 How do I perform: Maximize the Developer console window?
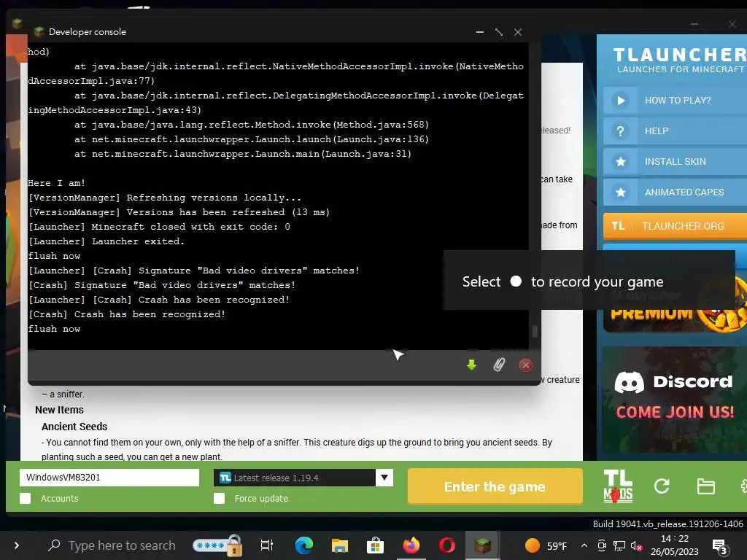(x=499, y=32)
